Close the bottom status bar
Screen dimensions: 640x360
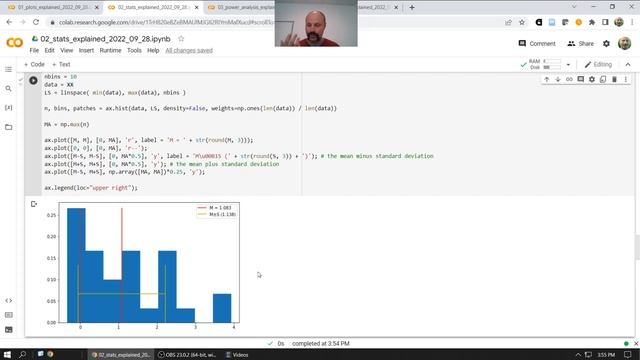pyautogui.click(x=636, y=344)
